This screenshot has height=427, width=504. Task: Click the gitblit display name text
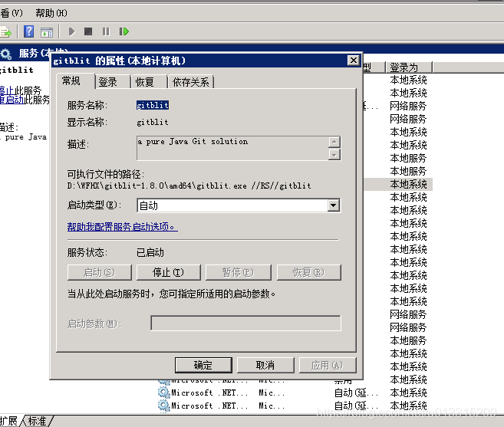tap(153, 122)
